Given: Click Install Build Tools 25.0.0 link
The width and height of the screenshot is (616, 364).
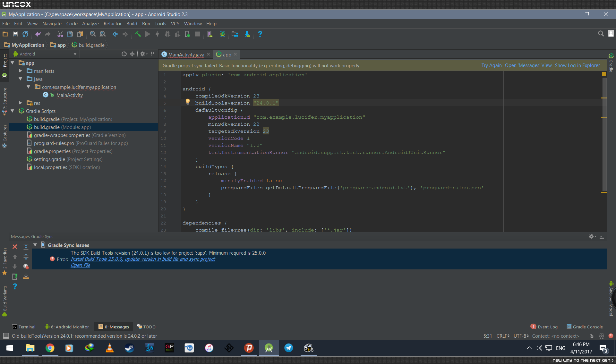Looking at the screenshot, I should pyautogui.click(x=143, y=259).
